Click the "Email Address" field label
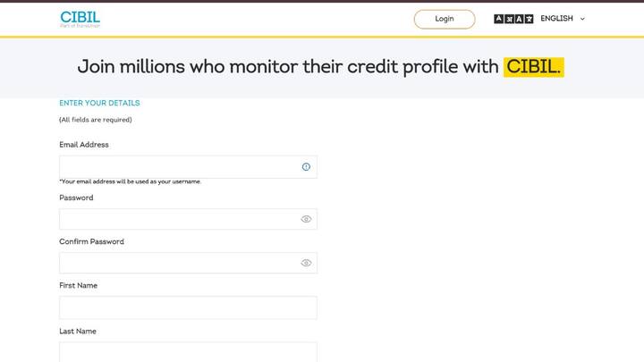Viewport: 644px width, 362px height. [x=84, y=145]
